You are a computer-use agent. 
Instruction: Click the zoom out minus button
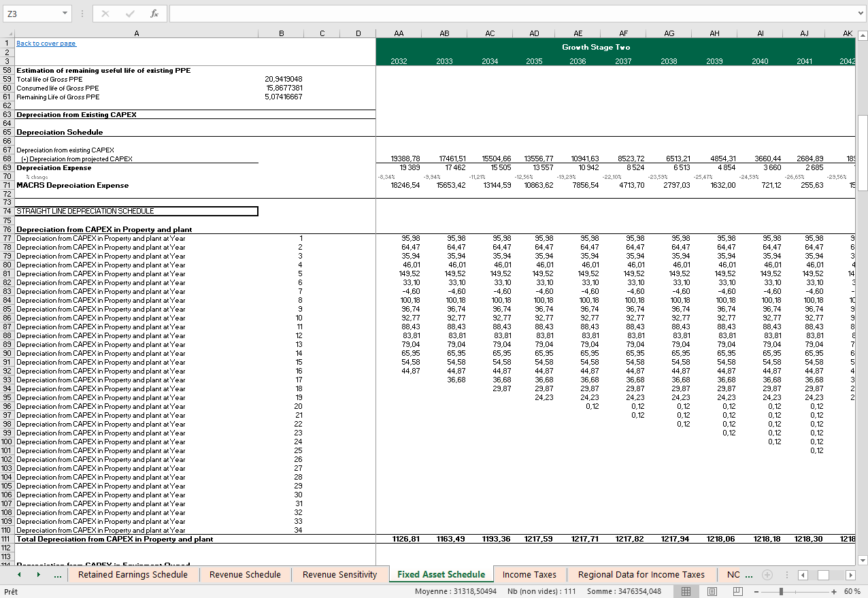click(x=756, y=592)
